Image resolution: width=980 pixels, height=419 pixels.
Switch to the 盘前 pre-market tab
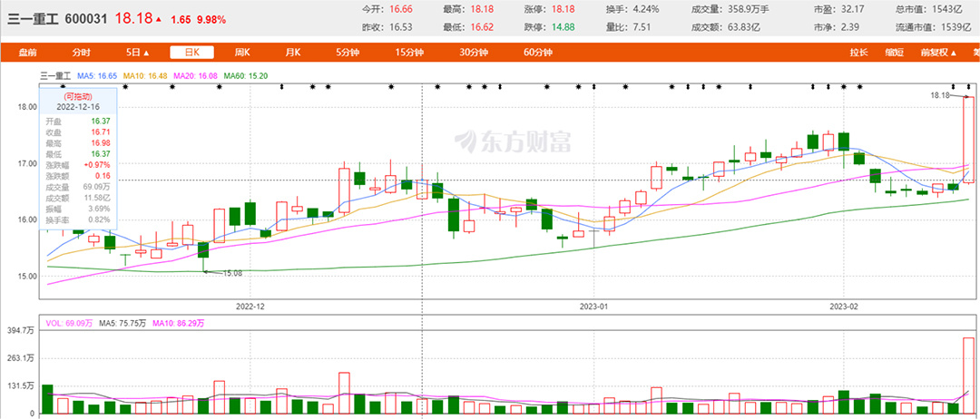click(27, 54)
